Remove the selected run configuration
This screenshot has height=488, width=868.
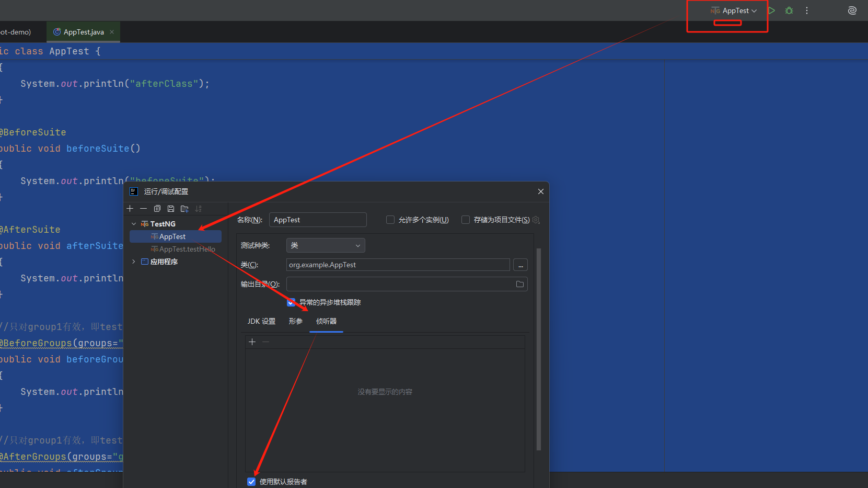coord(143,209)
